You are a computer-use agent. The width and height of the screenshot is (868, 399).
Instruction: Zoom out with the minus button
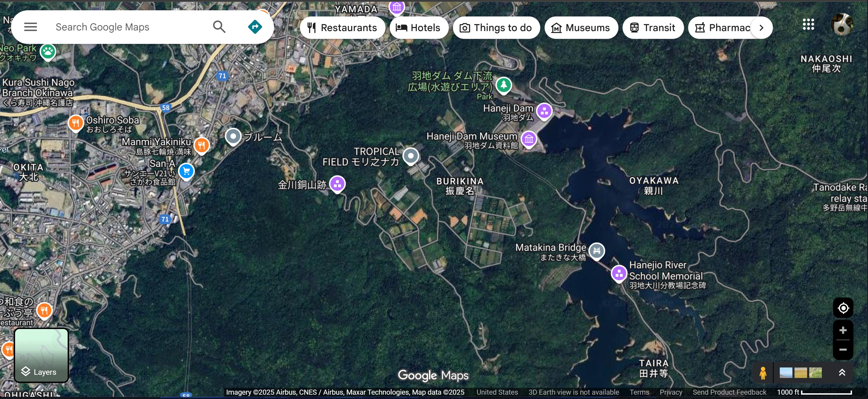843,350
